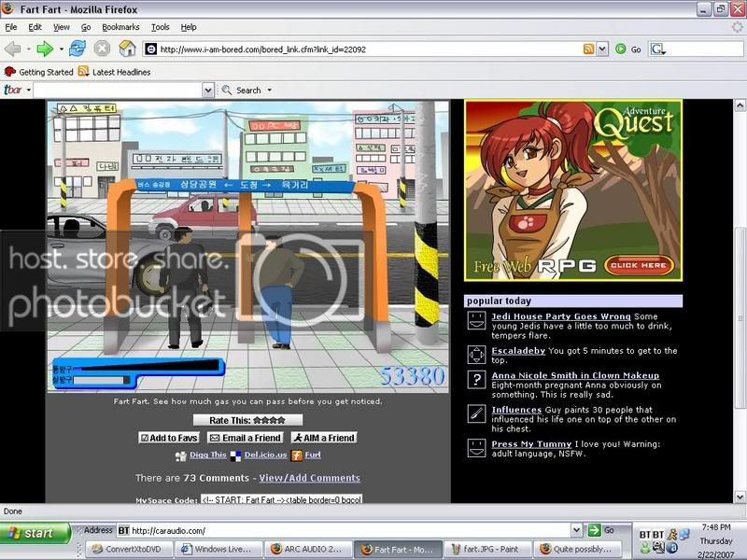This screenshot has height=560, width=747.
Task: Switch to ARC AUDIO taskbar window
Action: 308,549
